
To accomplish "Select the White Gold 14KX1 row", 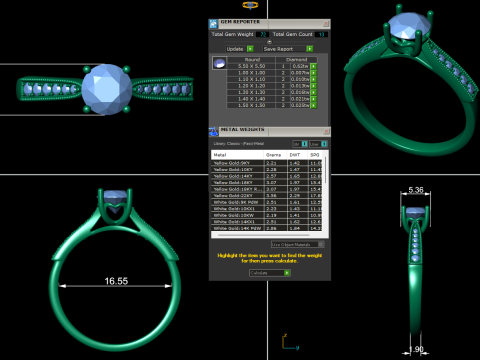I will (267, 222).
